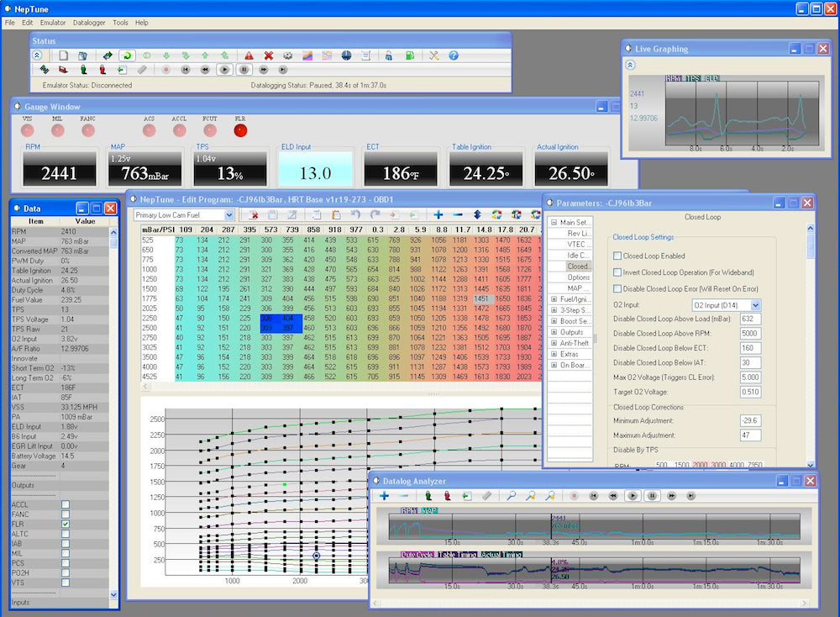This screenshot has width=840, height=617.
Task: Open the O2 Input dropdown in Parameters
Action: pos(754,305)
